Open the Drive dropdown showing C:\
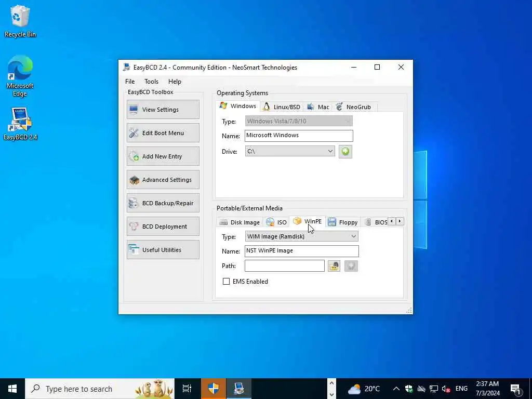The image size is (532, 399). pos(290,151)
